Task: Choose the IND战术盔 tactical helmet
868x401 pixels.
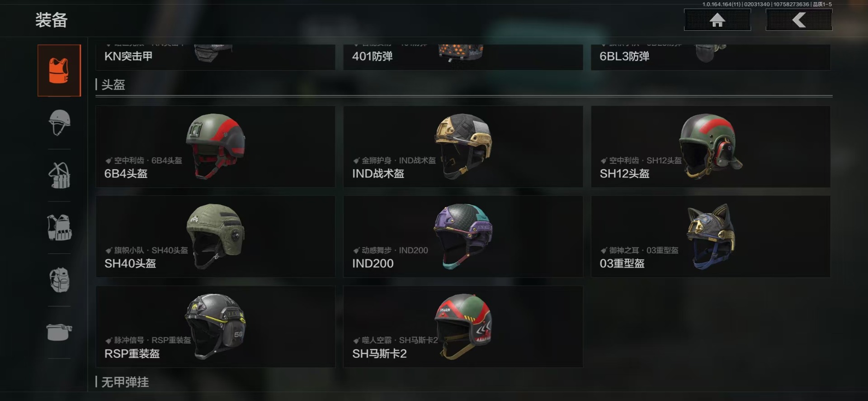Action: 463,147
